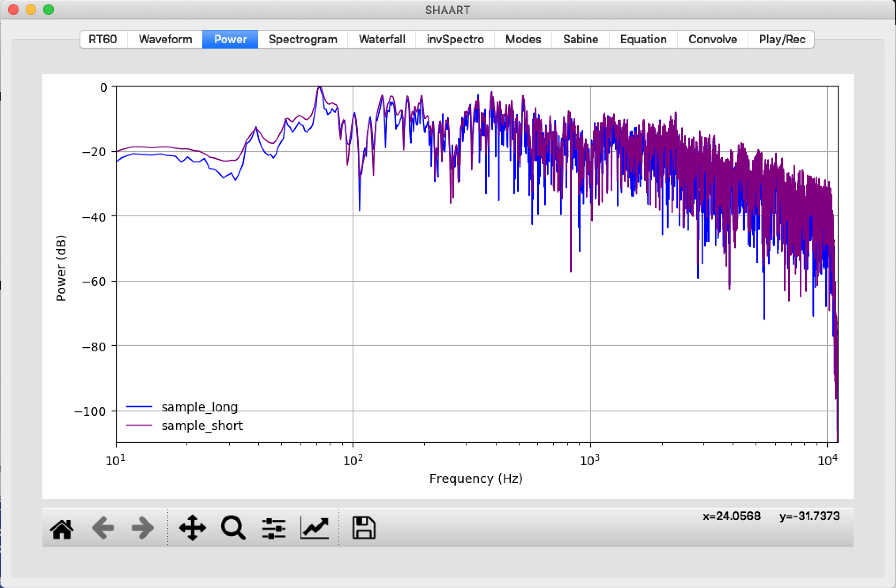
Task: Go forward to the next plot view
Action: click(143, 528)
